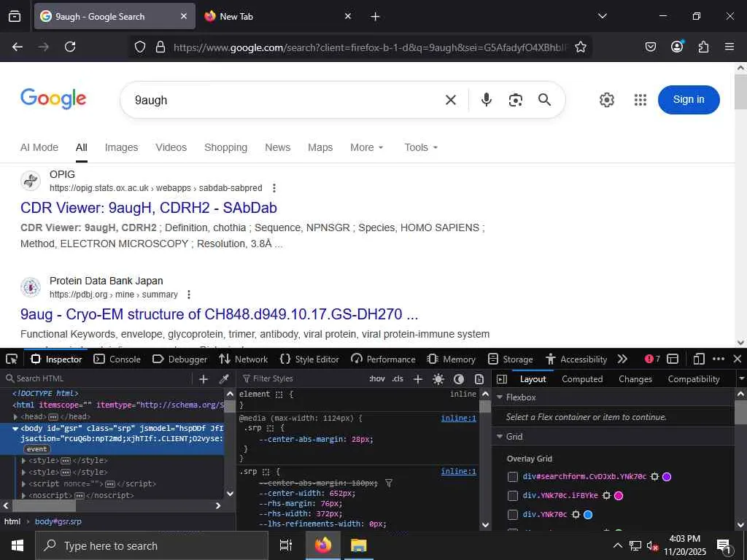The height and width of the screenshot is (560, 747).
Task: Open the 9aug Cryo-EM structure result link
Action: point(219,314)
